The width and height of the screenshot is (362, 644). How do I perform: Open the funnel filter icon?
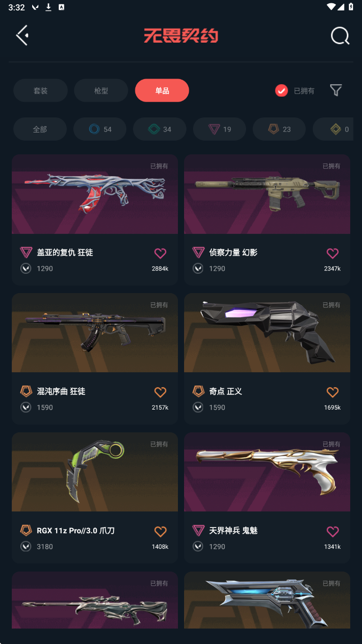(336, 90)
